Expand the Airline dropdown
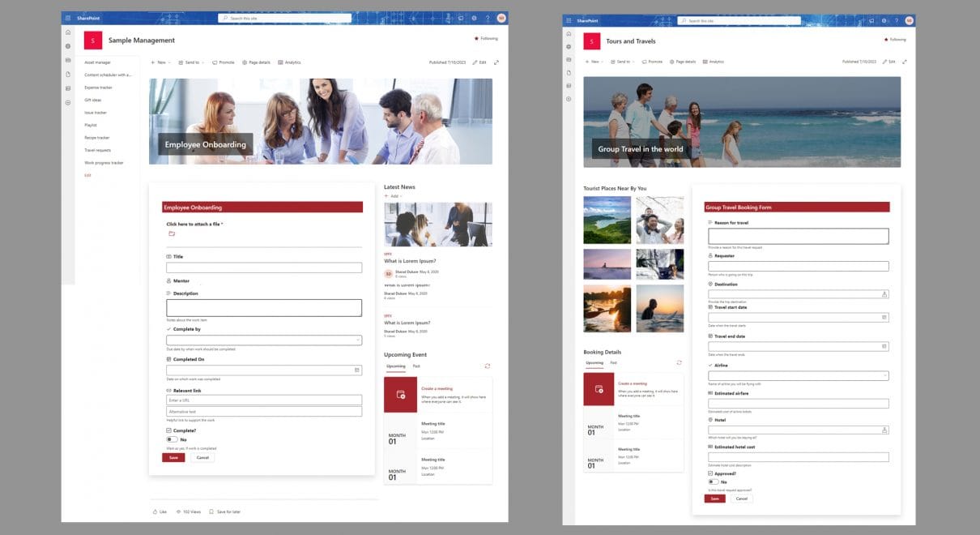The image size is (980, 535). pos(884,375)
